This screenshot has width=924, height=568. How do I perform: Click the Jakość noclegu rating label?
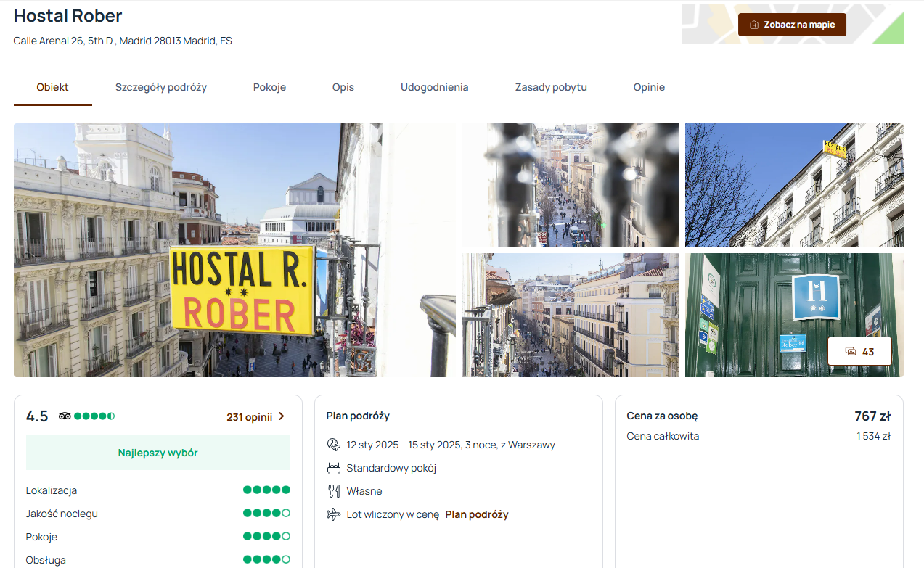coord(62,514)
